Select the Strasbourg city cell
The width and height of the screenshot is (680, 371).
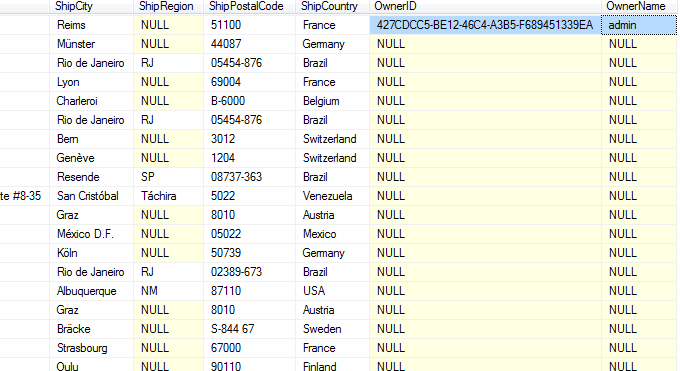(92, 348)
